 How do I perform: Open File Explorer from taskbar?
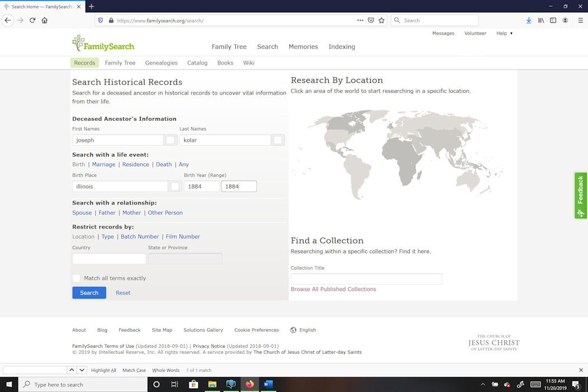coord(212,385)
